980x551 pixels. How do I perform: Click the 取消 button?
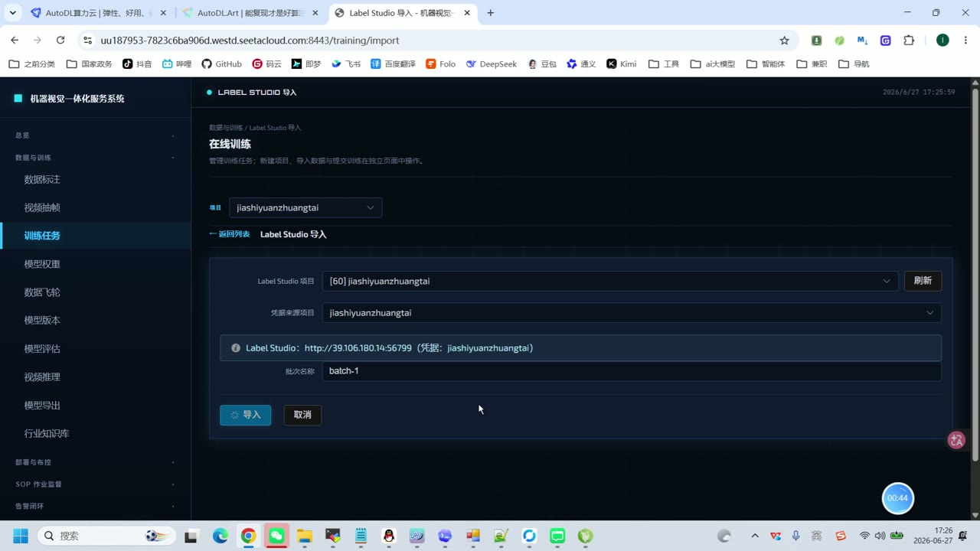coord(302,415)
